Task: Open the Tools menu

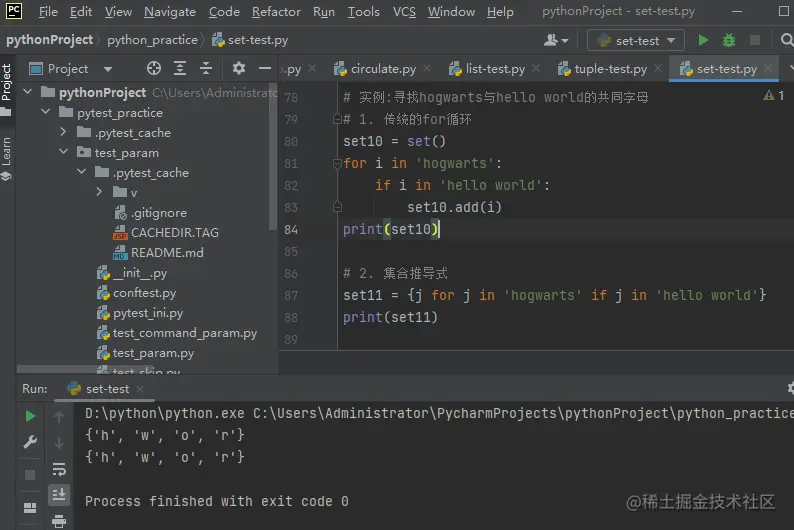Action: point(363,12)
